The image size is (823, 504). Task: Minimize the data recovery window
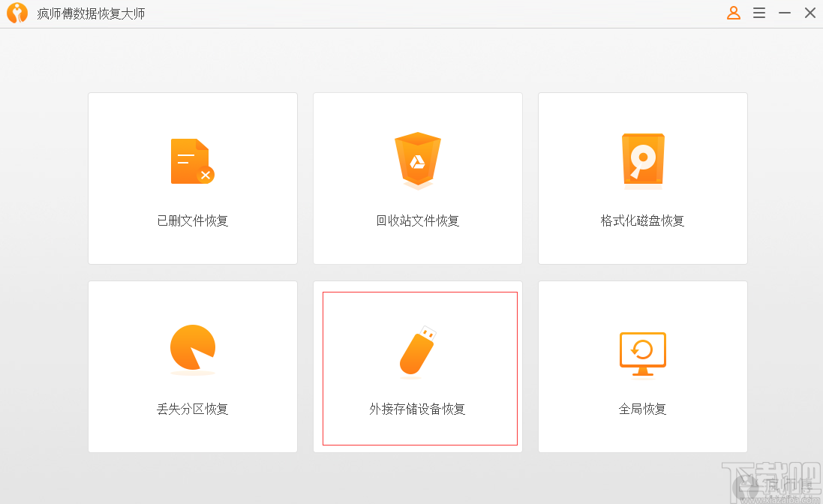(x=785, y=13)
